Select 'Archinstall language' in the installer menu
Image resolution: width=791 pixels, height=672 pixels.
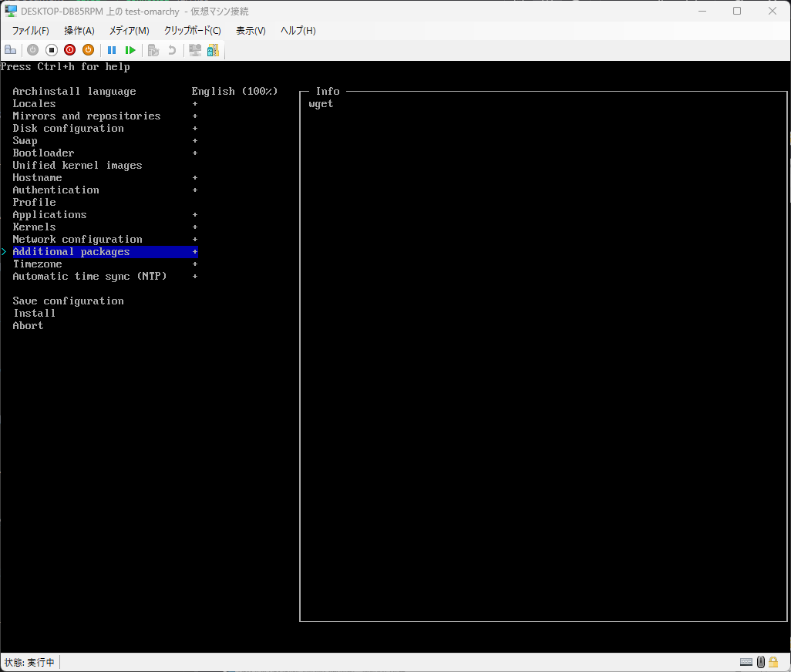point(74,91)
